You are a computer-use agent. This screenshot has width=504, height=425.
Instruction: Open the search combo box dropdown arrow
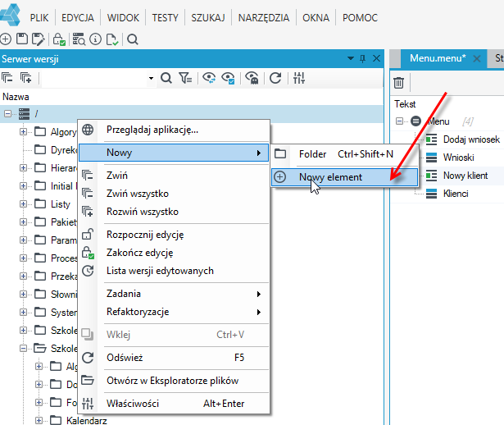point(151,78)
